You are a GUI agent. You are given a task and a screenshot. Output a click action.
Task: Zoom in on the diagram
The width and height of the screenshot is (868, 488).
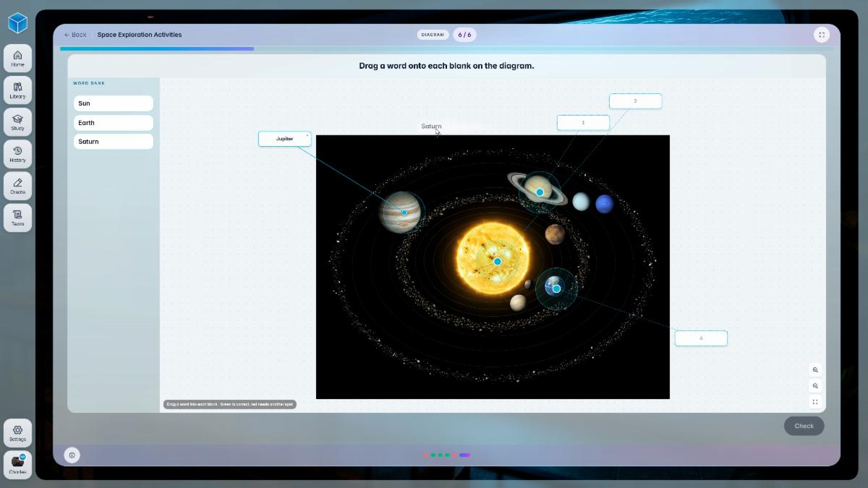(815, 369)
